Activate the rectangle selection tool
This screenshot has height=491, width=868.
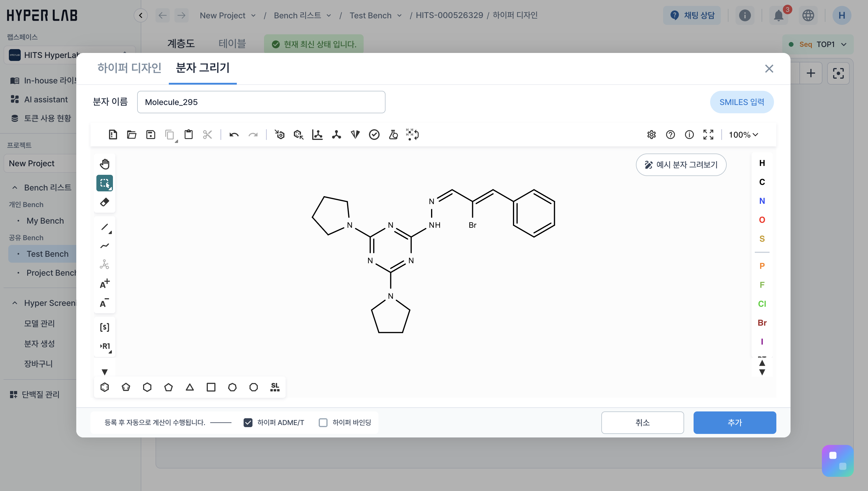pyautogui.click(x=104, y=183)
